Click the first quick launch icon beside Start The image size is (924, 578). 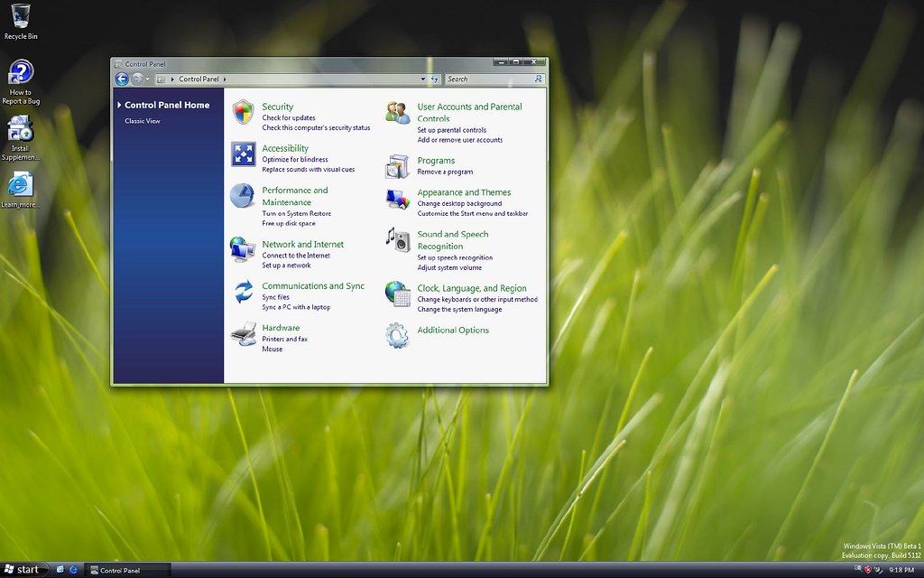(x=60, y=570)
